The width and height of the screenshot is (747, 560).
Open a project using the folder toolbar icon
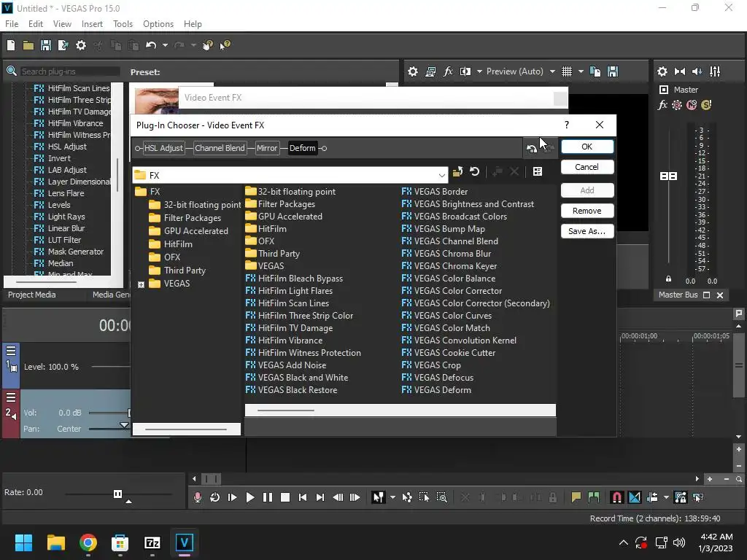point(28,45)
